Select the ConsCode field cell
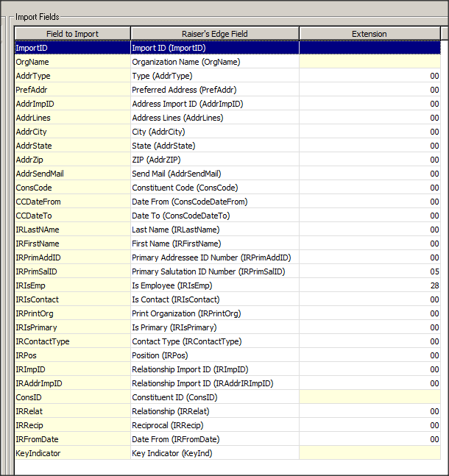Image resolution: width=449 pixels, height=476 pixels. click(x=73, y=188)
